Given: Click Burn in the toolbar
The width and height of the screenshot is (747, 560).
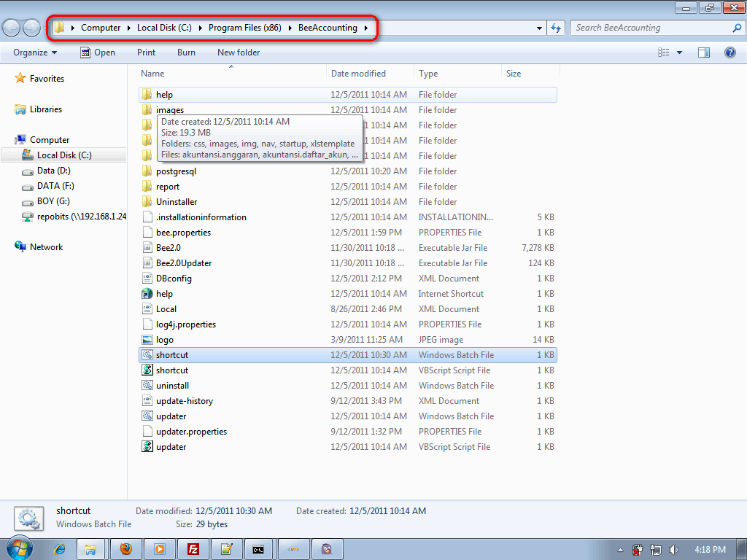Looking at the screenshot, I should pos(186,52).
